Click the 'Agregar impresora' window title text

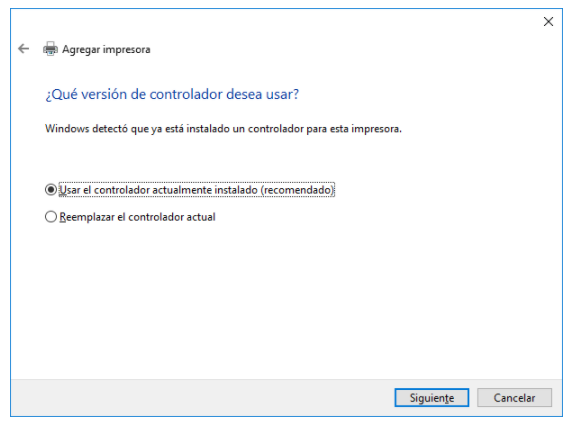(x=106, y=49)
